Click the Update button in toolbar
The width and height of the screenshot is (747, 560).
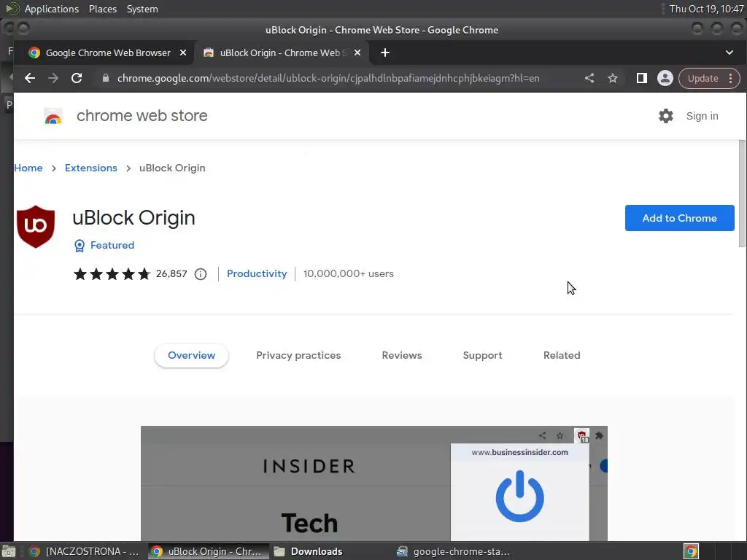tap(703, 78)
